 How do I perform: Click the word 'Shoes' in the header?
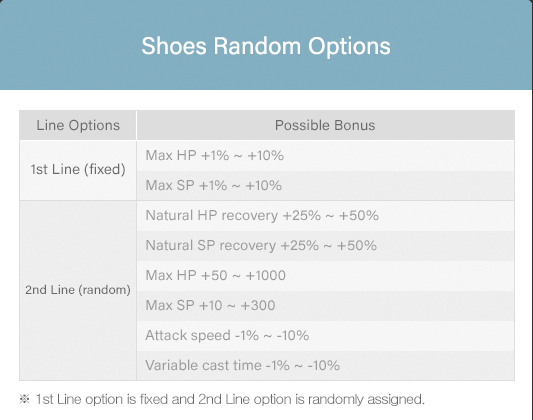click(x=174, y=46)
